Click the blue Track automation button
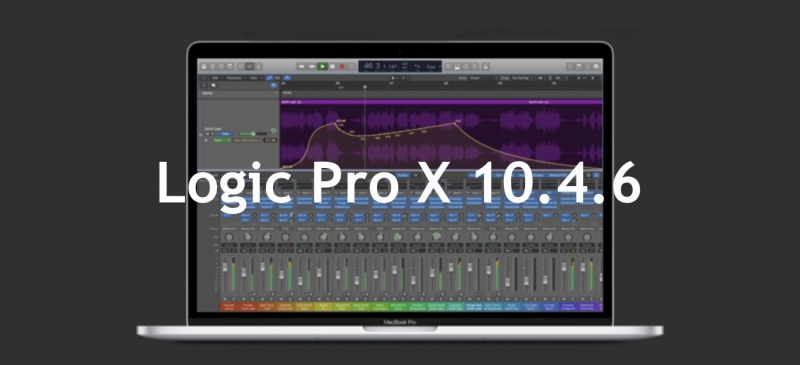 tap(225, 134)
